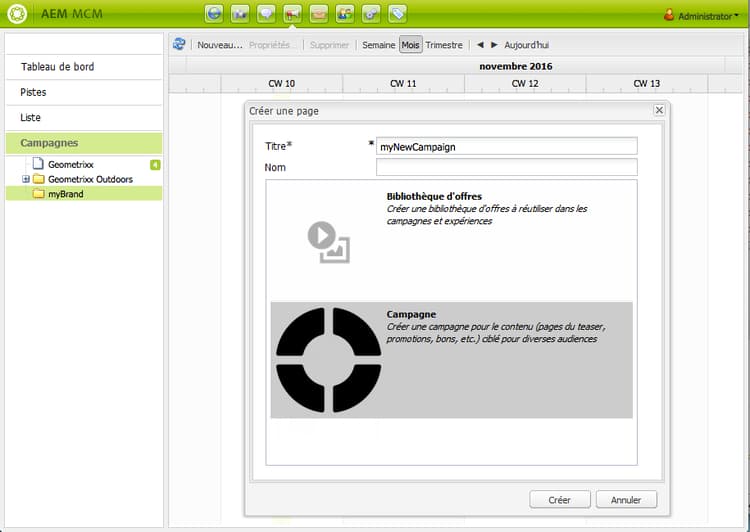Click Geometrixx Outdoors folder icon

tap(38, 179)
